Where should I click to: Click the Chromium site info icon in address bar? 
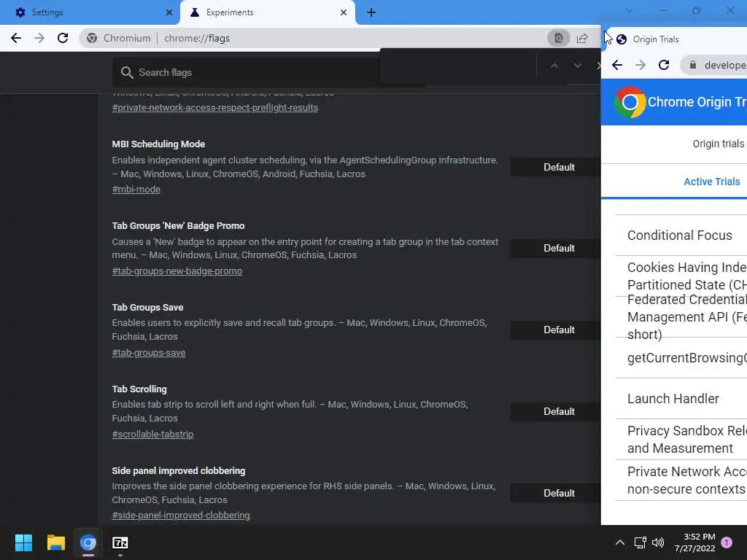tap(92, 38)
